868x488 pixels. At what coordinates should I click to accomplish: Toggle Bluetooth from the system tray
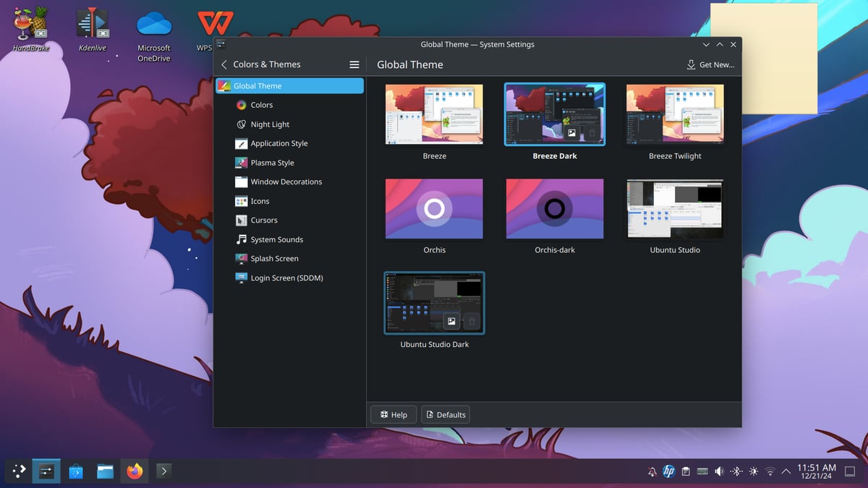coord(736,471)
